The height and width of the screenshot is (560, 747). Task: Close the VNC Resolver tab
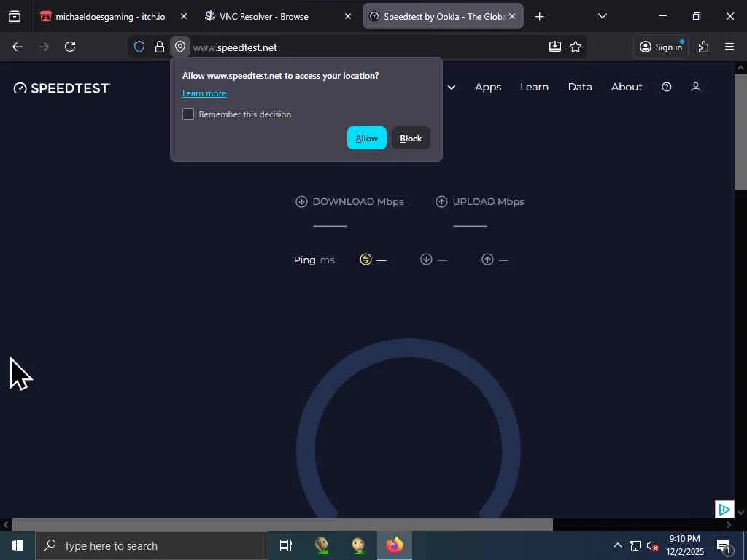348,17
